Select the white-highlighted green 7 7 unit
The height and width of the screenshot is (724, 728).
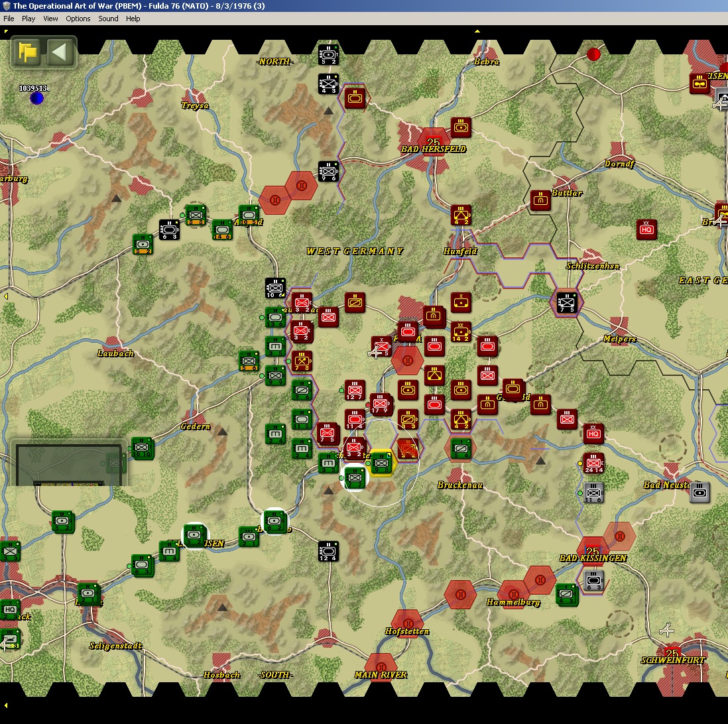click(355, 478)
